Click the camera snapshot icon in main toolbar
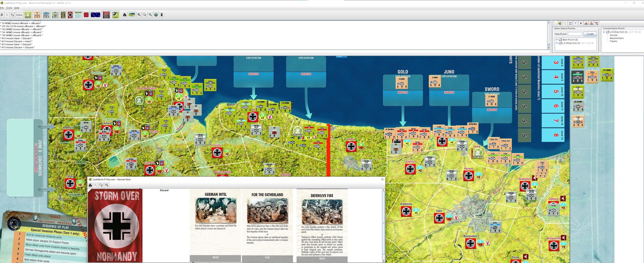The height and width of the screenshot is (263, 644). tap(125, 15)
